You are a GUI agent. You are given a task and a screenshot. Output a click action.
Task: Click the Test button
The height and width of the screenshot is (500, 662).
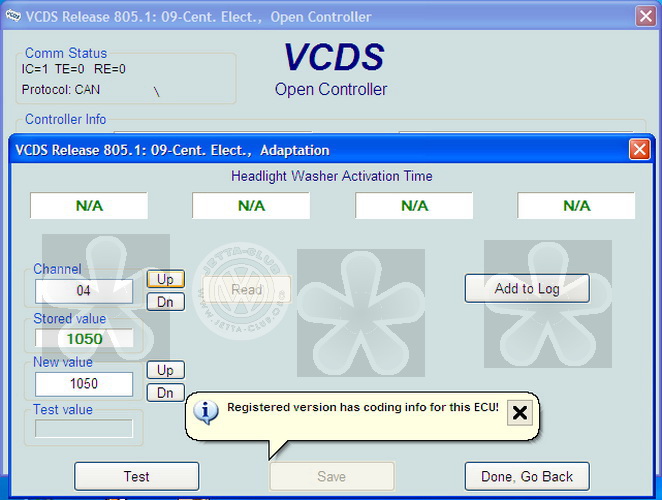pos(136,476)
